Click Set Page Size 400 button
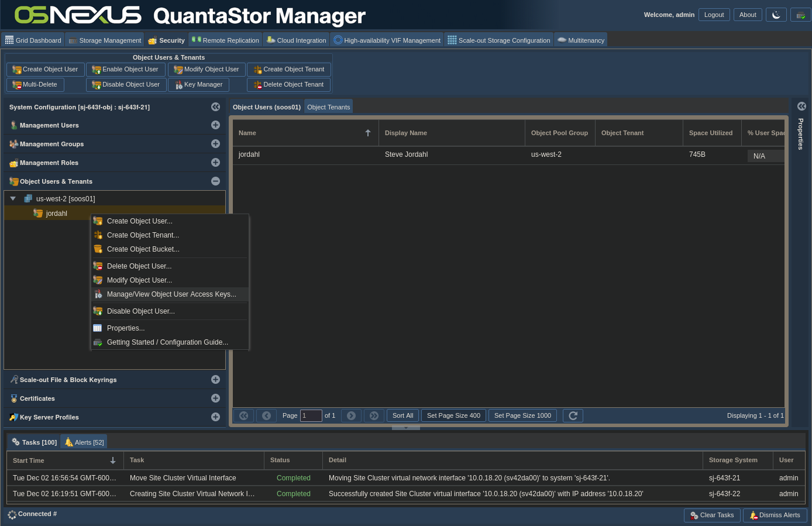 coord(453,415)
